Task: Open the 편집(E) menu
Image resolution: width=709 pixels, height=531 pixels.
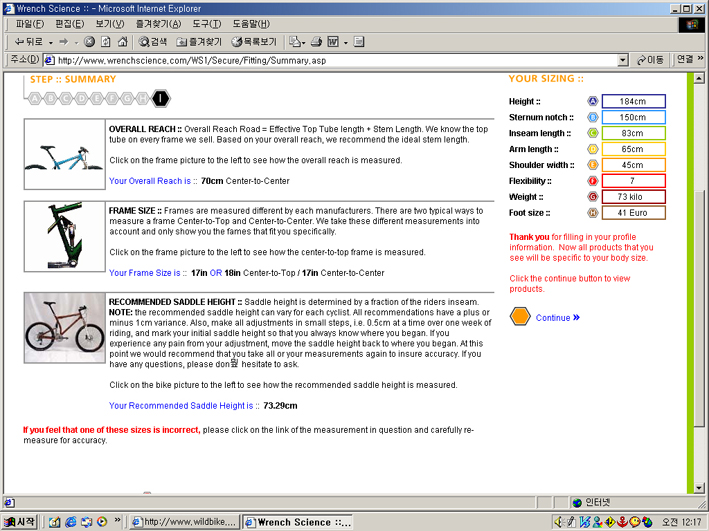Action: coord(69,24)
